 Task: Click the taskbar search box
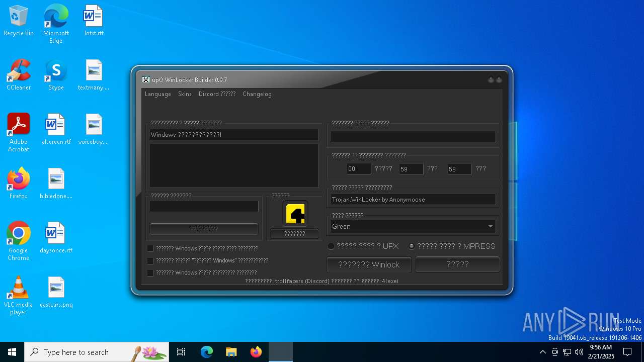tap(97, 352)
